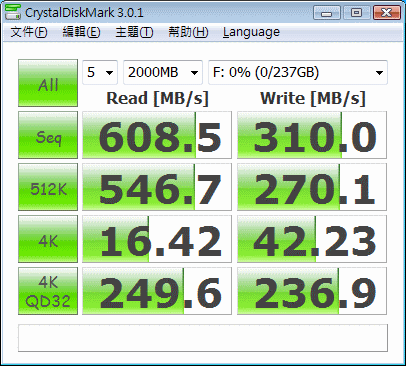Click the 4K read result 16.42
This screenshot has height=366, width=406.
(157, 239)
